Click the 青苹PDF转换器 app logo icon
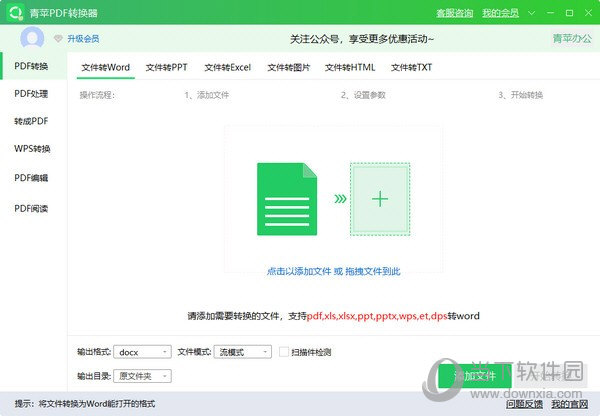Viewport: 600px width, 416px height. pos(15,12)
